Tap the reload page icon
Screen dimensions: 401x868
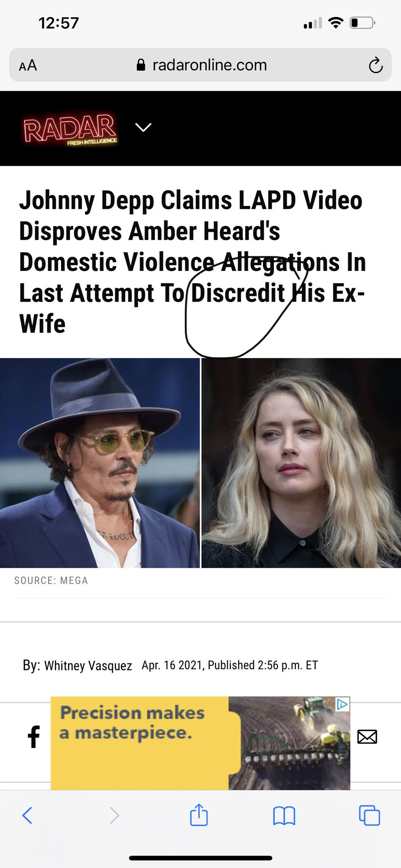pyautogui.click(x=376, y=65)
